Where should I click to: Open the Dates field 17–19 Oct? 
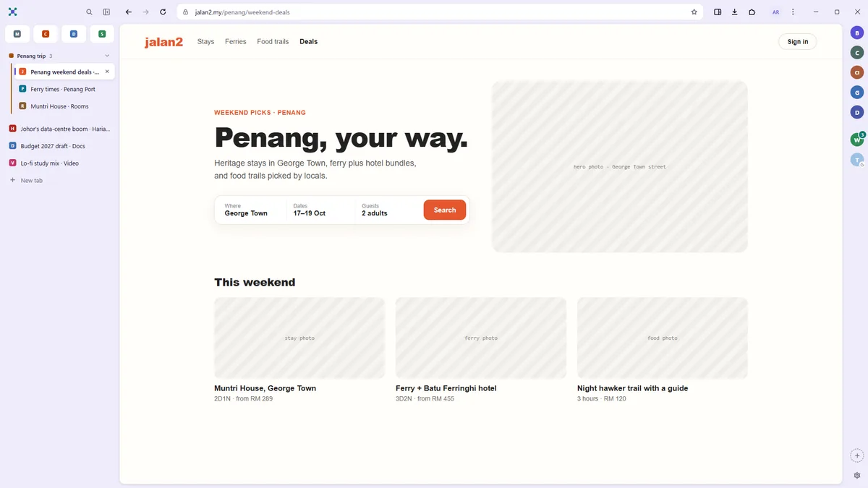tap(320, 210)
